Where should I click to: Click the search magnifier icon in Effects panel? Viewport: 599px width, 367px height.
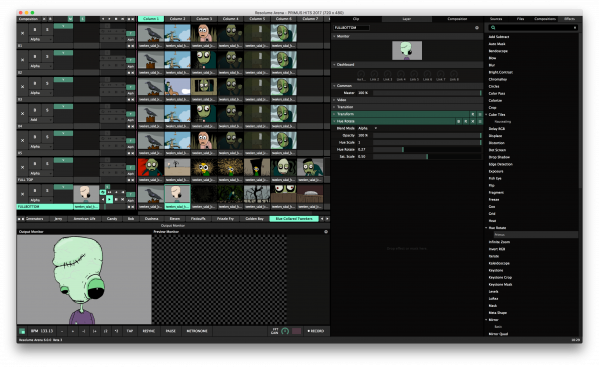click(x=493, y=27)
